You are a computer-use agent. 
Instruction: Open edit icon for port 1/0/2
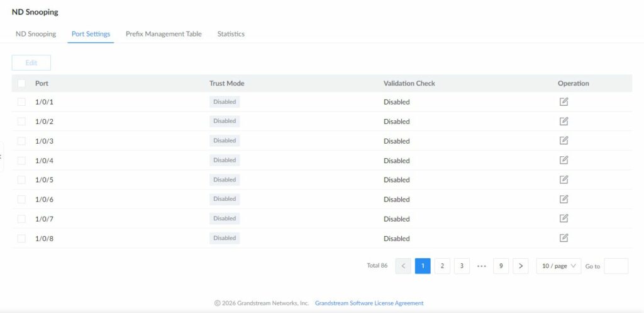tap(564, 121)
